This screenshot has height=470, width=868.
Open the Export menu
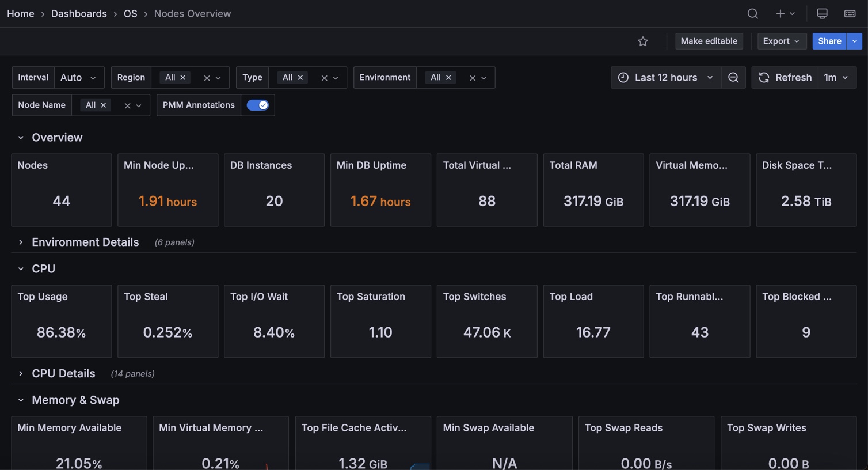tap(781, 41)
